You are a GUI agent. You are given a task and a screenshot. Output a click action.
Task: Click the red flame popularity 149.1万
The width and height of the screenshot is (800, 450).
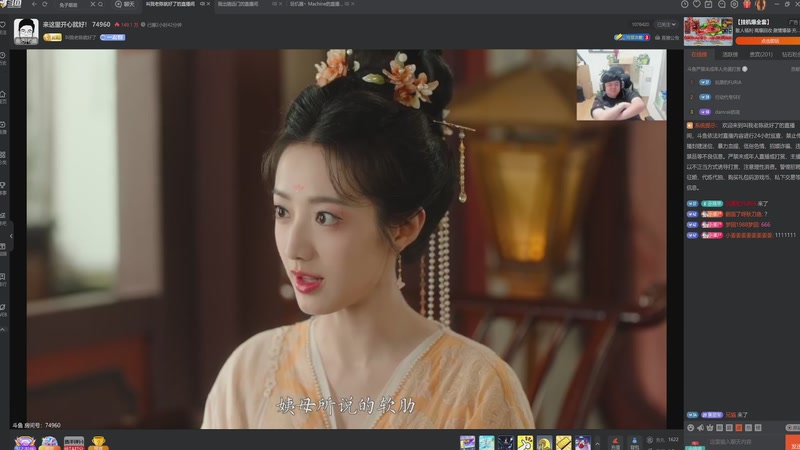[x=127, y=24]
